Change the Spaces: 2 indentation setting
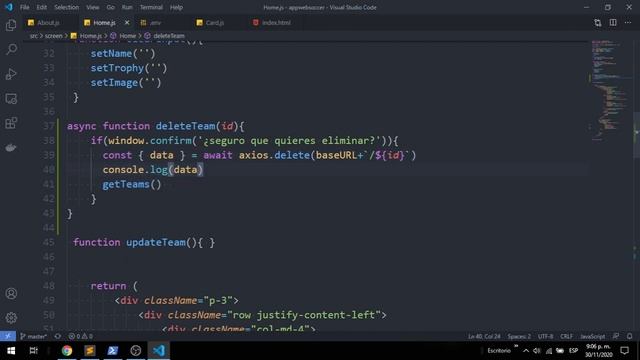This screenshot has width=640, height=360. pos(519,336)
